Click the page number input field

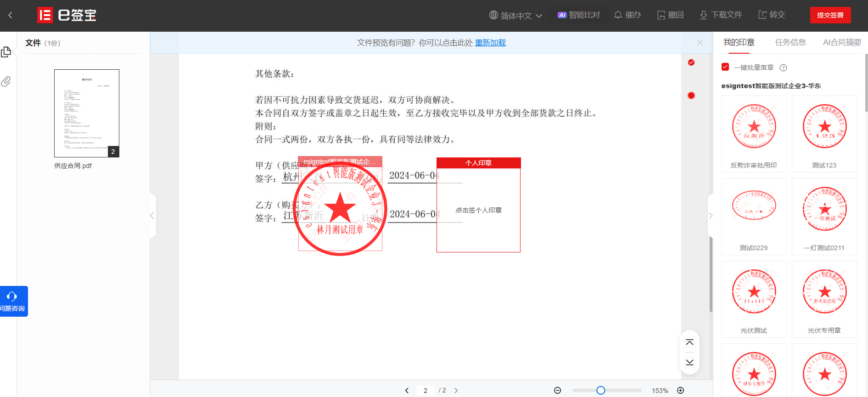(426, 391)
